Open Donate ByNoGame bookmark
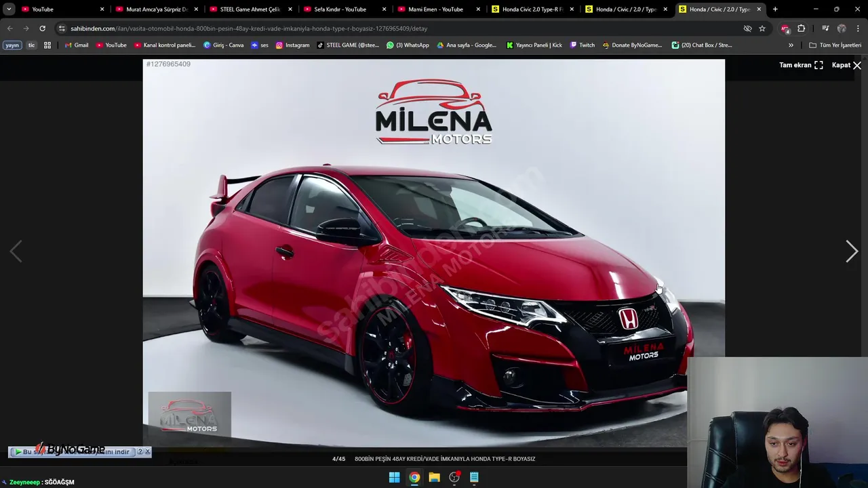868x488 pixels. [633, 45]
